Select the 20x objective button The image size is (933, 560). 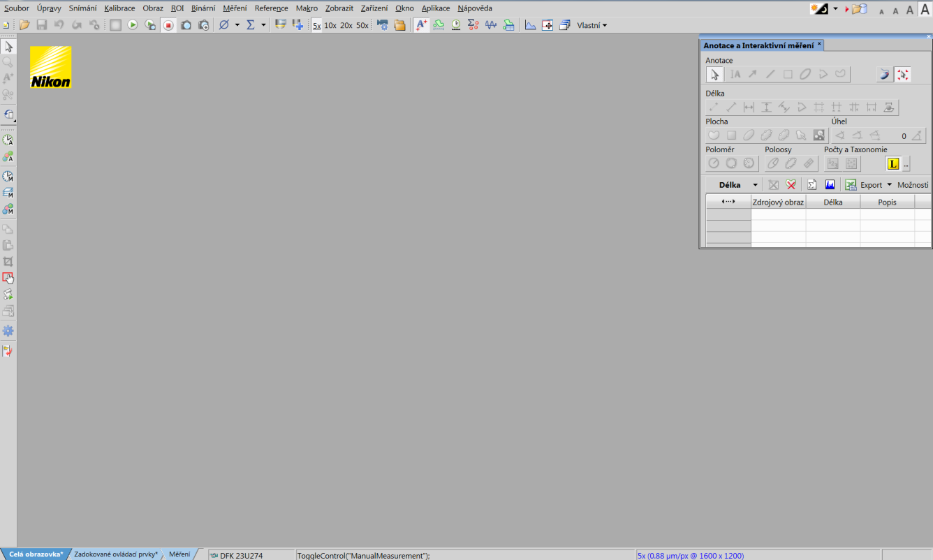(x=346, y=25)
